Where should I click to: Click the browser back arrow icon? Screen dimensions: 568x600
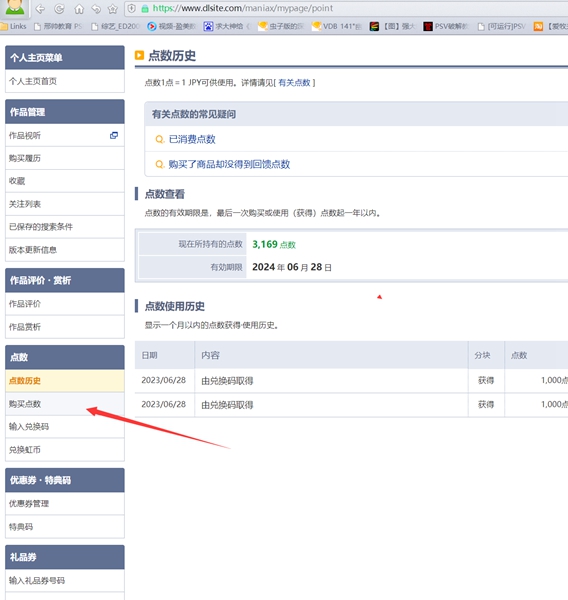[x=40, y=9]
